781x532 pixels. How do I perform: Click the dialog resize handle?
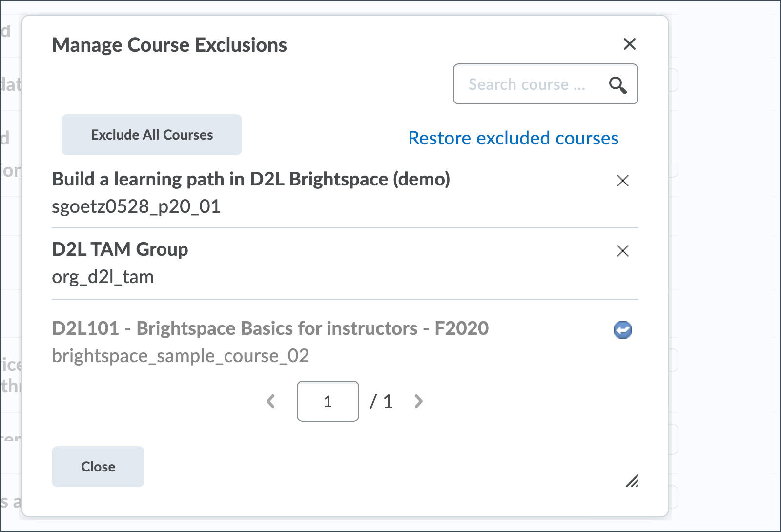633,481
